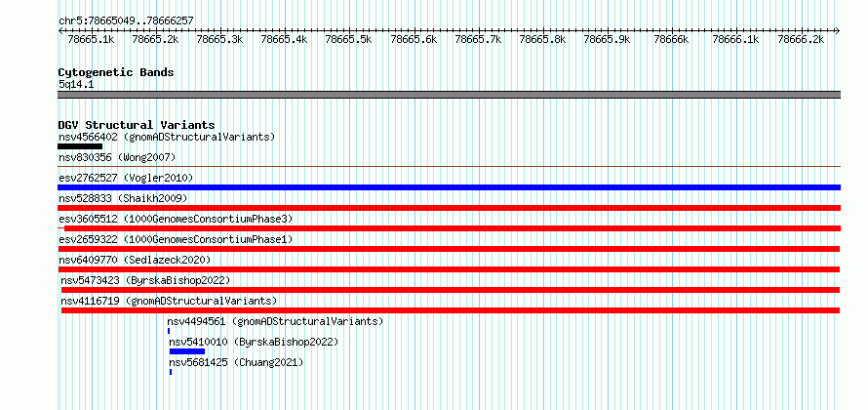Open esv2762527 (Vogler2010) label

tap(126, 178)
